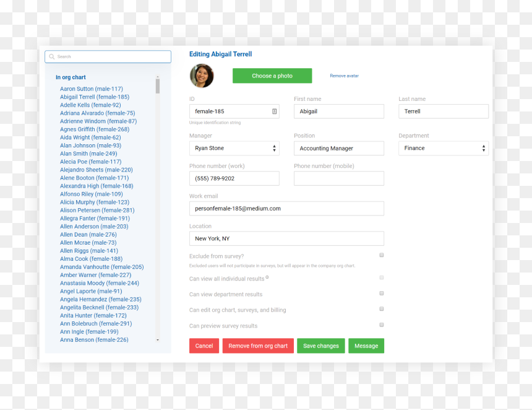
Task: Click Abigail Terrell's avatar photo
Action: coord(202,76)
